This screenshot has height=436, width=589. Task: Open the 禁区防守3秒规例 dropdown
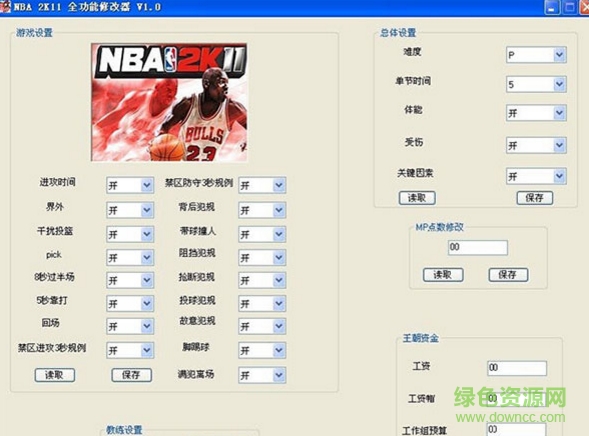tap(262, 185)
